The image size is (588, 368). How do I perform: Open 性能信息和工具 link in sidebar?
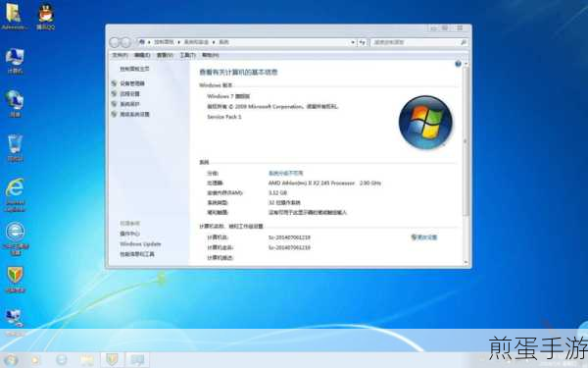tap(137, 254)
